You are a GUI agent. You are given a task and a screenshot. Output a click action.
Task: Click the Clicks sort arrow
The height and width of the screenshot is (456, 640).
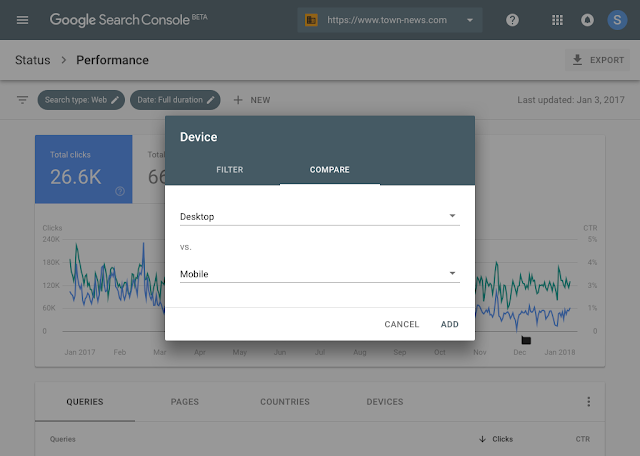482,439
